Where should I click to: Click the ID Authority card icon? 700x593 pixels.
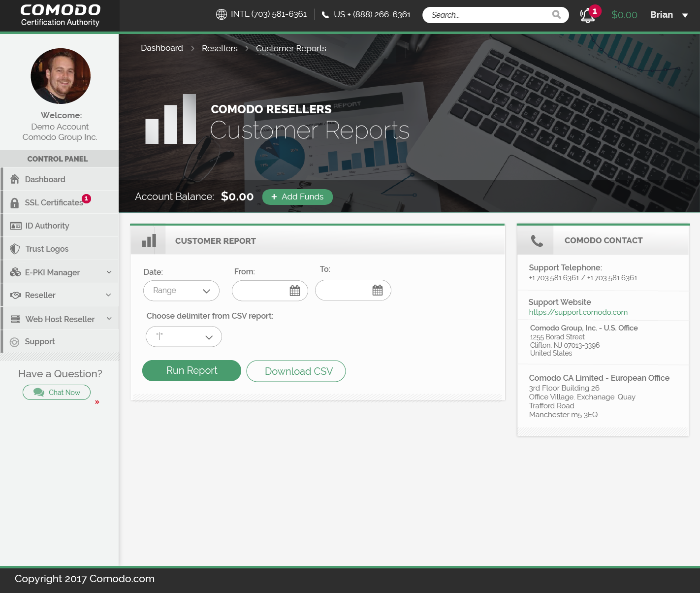(16, 226)
